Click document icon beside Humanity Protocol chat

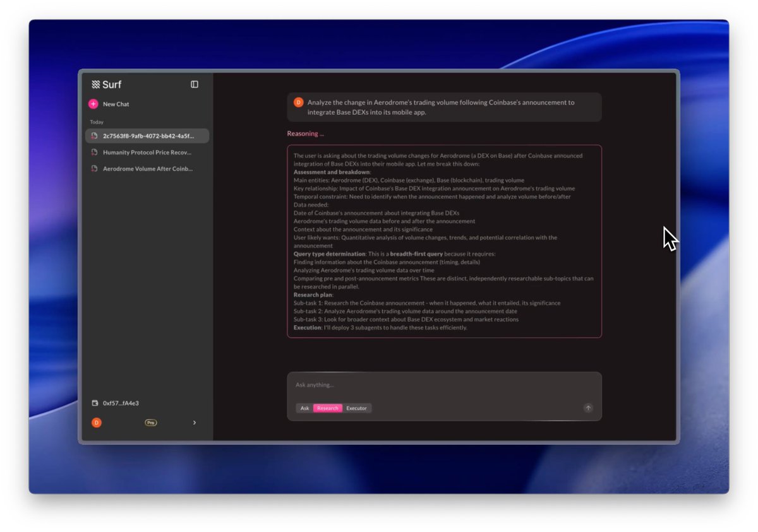click(94, 152)
